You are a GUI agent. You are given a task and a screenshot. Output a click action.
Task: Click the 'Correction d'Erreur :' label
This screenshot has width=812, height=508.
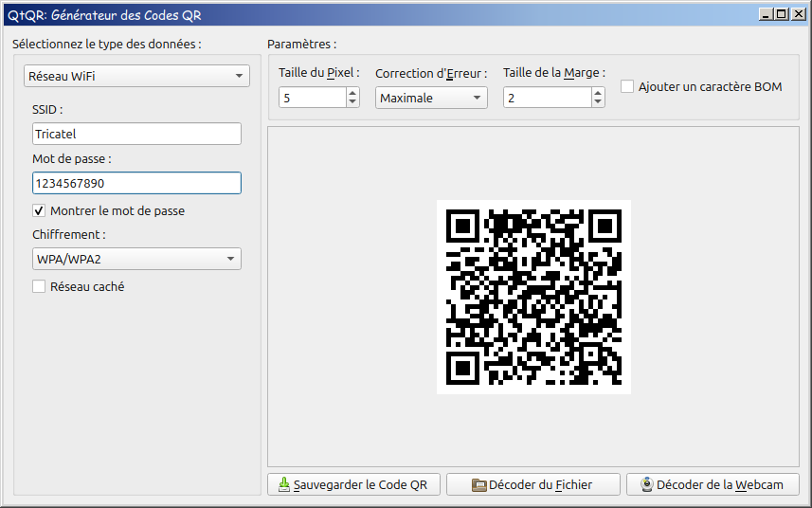[431, 74]
